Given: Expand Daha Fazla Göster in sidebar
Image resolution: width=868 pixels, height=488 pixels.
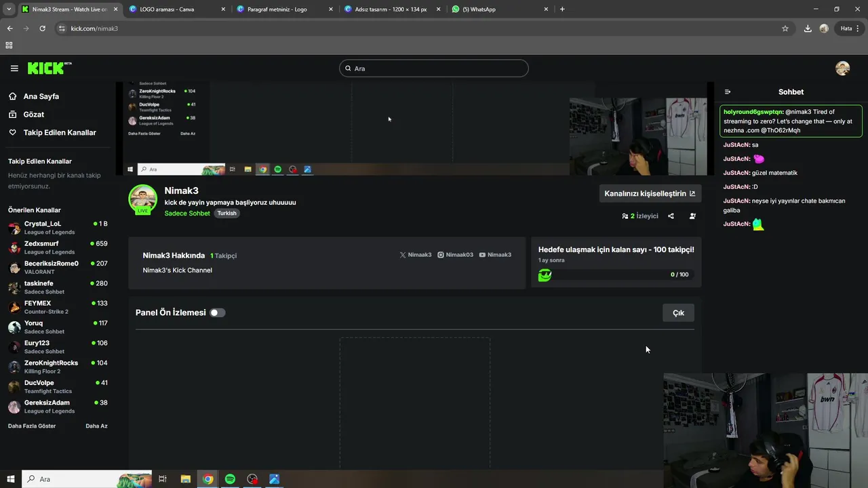Looking at the screenshot, I should pos(32,426).
